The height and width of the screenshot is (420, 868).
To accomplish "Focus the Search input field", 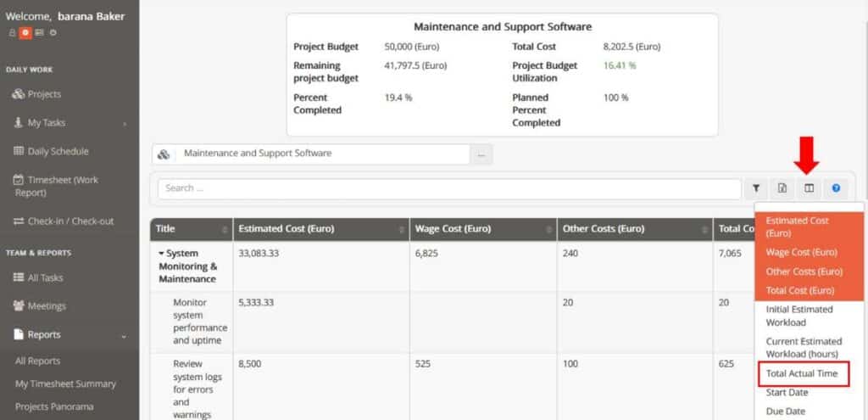I will tap(449, 188).
